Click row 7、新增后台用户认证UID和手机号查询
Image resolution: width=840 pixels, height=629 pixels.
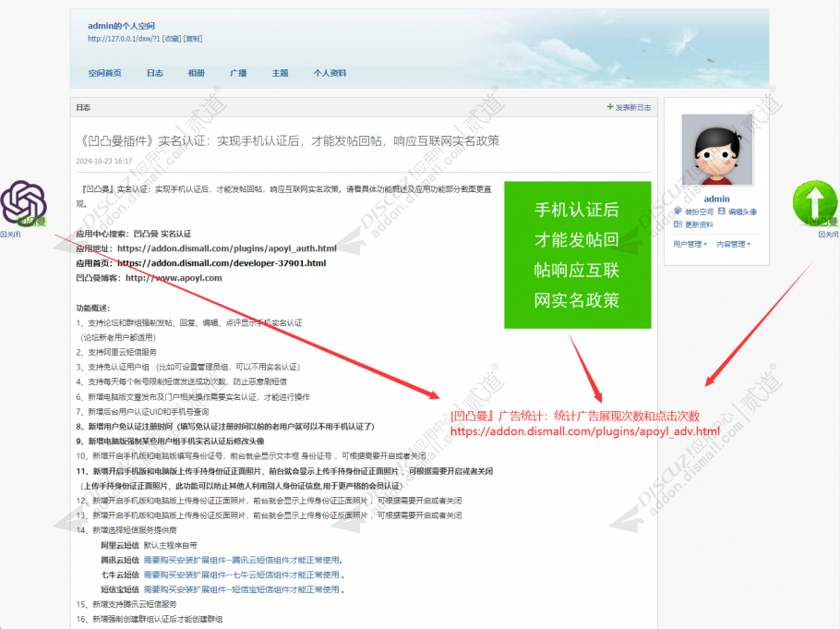tap(142, 412)
